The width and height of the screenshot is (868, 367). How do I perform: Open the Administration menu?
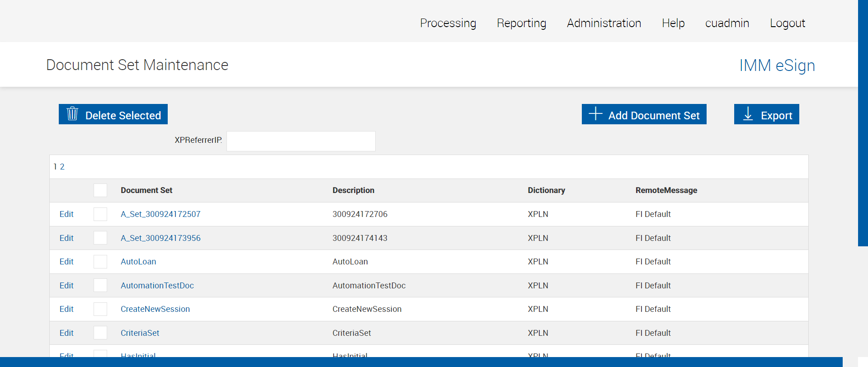point(604,23)
